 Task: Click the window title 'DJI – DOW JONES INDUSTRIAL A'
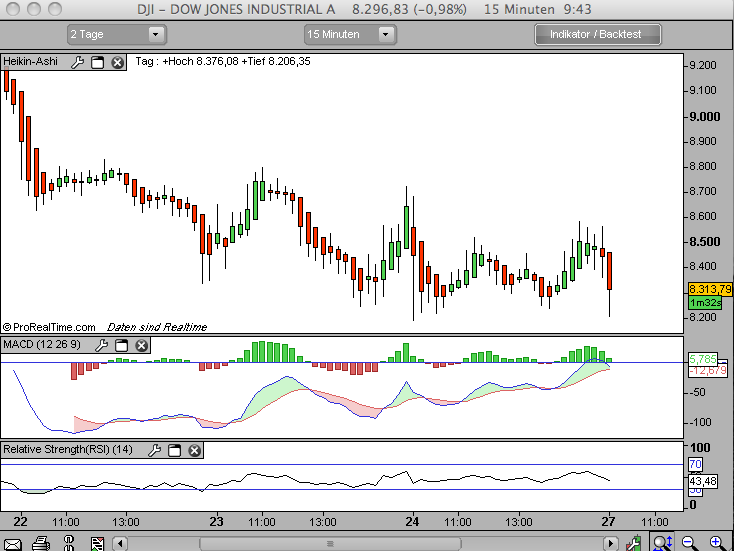tap(236, 9)
